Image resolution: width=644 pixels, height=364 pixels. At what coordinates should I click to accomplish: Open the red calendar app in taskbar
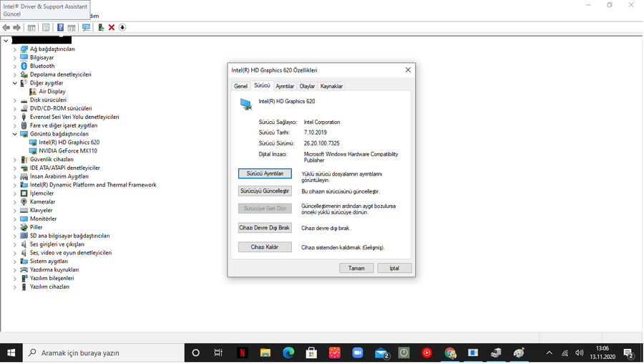tap(335, 353)
